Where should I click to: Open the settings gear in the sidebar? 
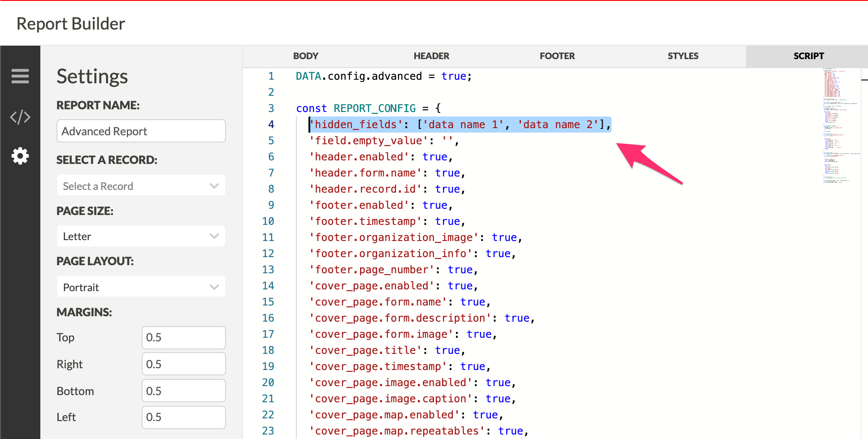pyautogui.click(x=20, y=156)
